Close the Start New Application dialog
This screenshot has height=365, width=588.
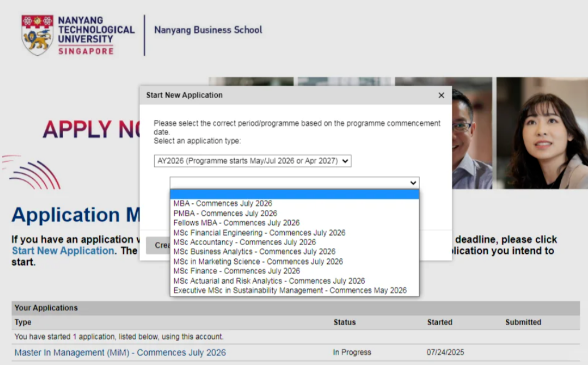pyautogui.click(x=441, y=95)
